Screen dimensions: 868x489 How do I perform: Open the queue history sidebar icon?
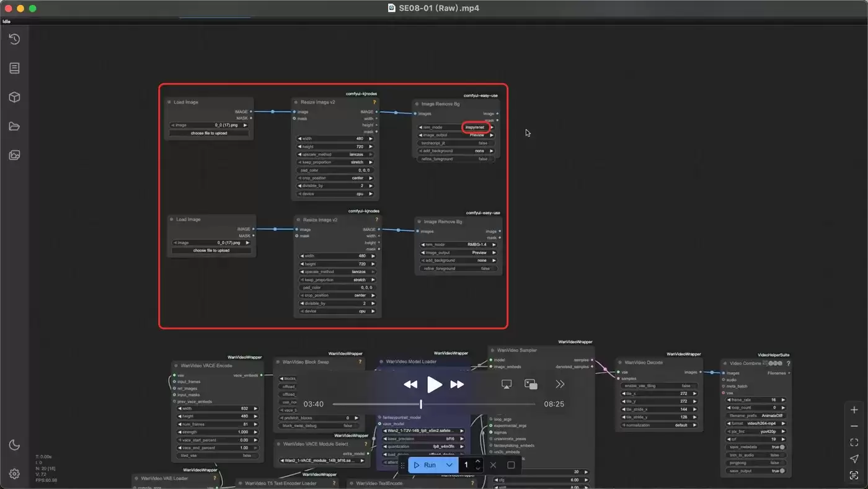click(x=14, y=39)
